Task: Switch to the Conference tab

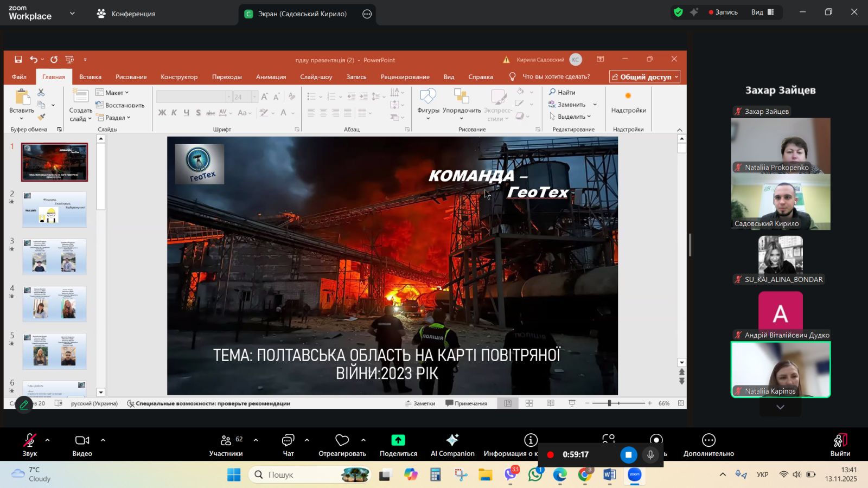Action: [x=126, y=14]
